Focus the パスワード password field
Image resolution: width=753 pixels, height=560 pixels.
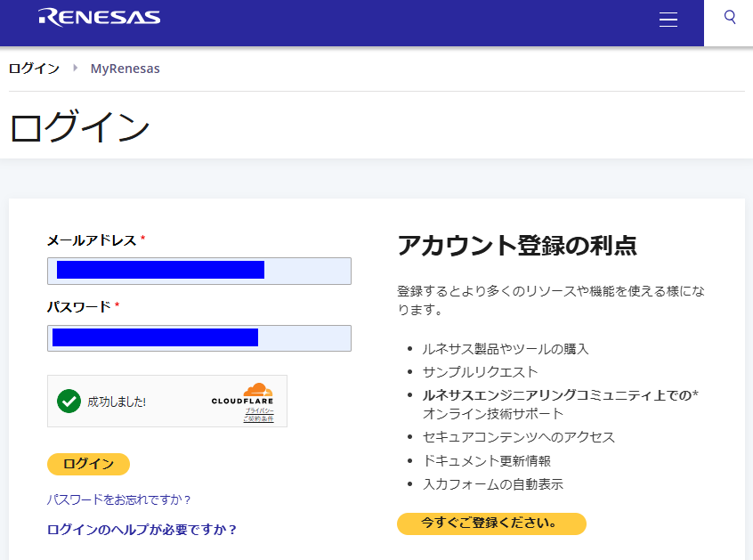199,338
